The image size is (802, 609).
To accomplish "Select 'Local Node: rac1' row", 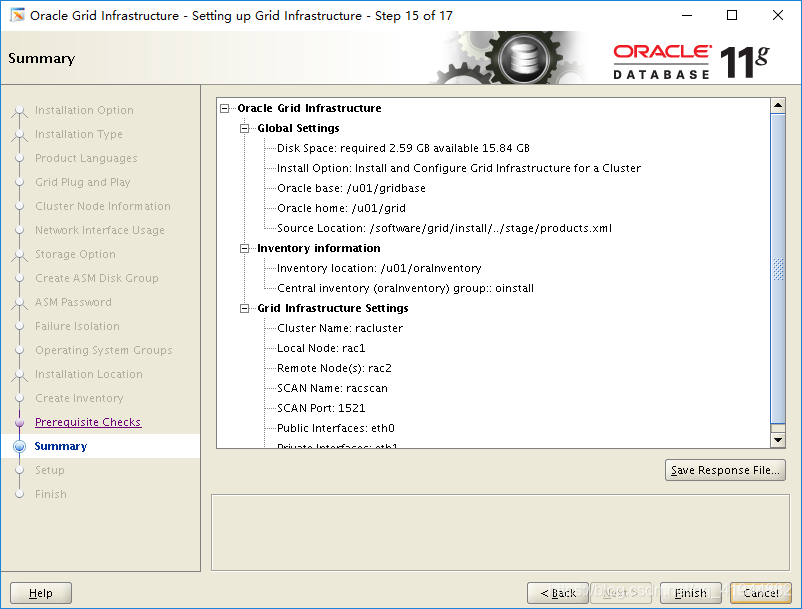I will (x=321, y=348).
